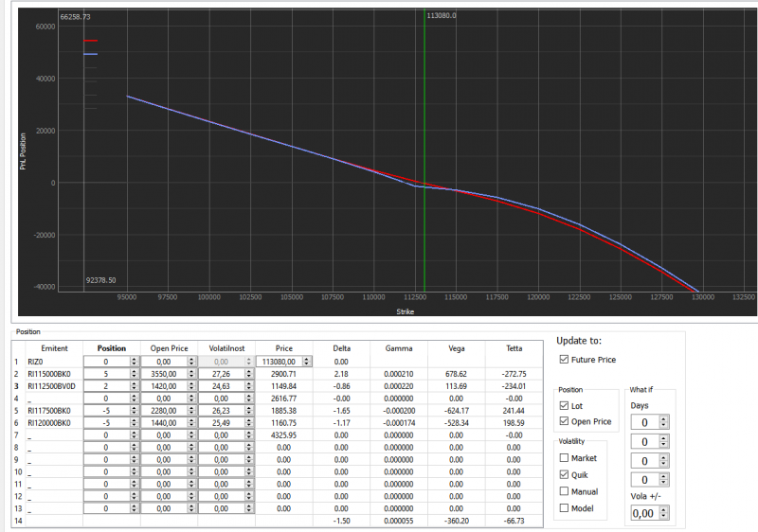The height and width of the screenshot is (532, 758).
Task: Click the Delta column header
Action: (341, 348)
